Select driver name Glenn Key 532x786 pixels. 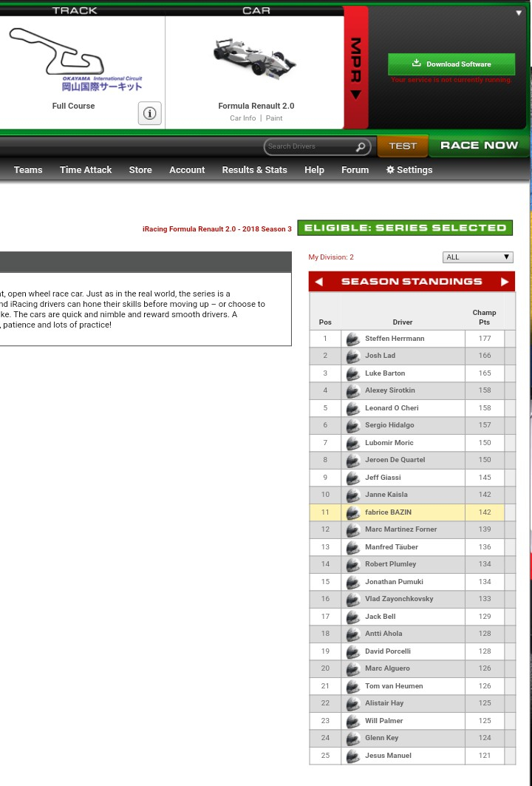click(x=382, y=738)
